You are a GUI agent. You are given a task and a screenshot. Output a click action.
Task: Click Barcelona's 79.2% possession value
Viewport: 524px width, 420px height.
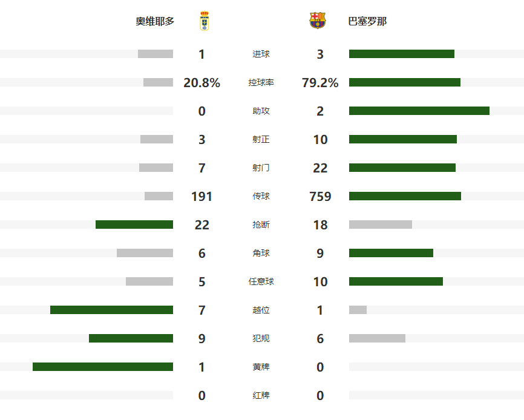tap(320, 83)
